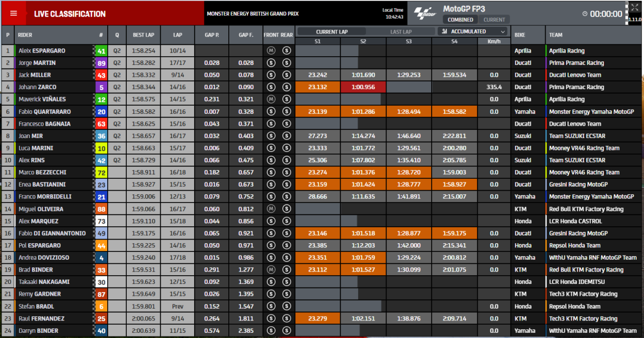Screen dimensions: 644x338
Task: Click the Km/h column header
Action: pyautogui.click(x=494, y=41)
